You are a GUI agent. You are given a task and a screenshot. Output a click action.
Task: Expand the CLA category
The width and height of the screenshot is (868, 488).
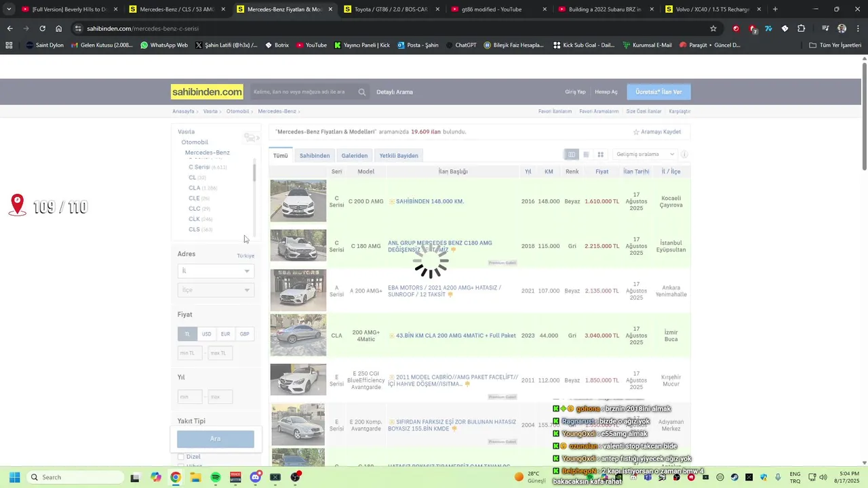(194, 188)
